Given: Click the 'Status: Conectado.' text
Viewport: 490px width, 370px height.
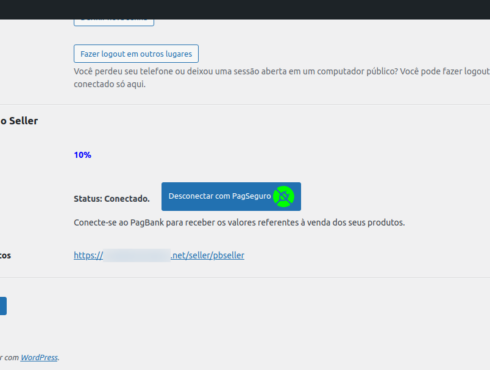Looking at the screenshot, I should pyautogui.click(x=112, y=199).
